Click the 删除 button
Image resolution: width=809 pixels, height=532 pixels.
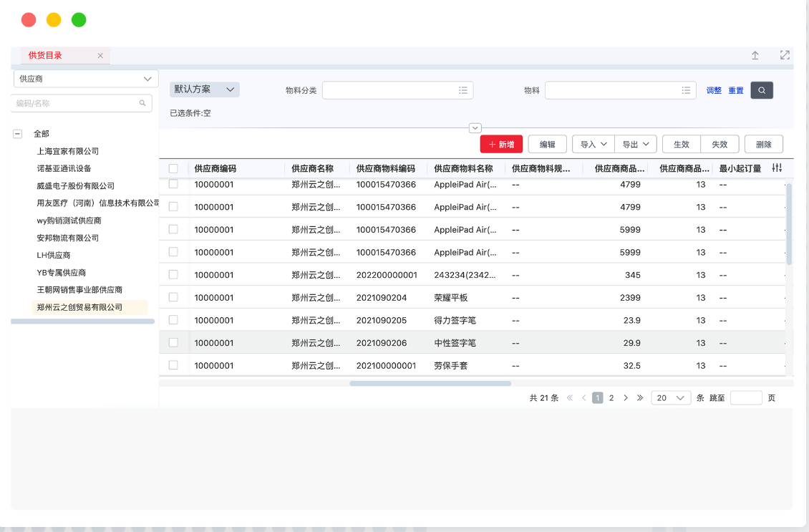[x=764, y=145]
